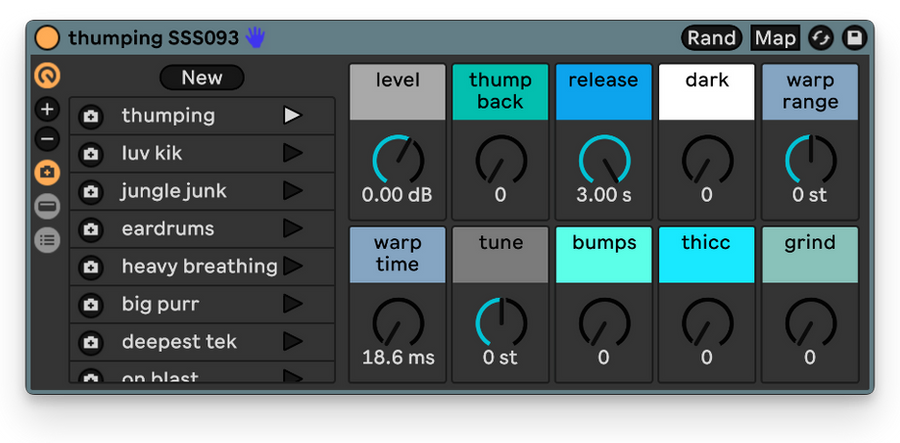Click the orange macro controls icon

[47, 75]
